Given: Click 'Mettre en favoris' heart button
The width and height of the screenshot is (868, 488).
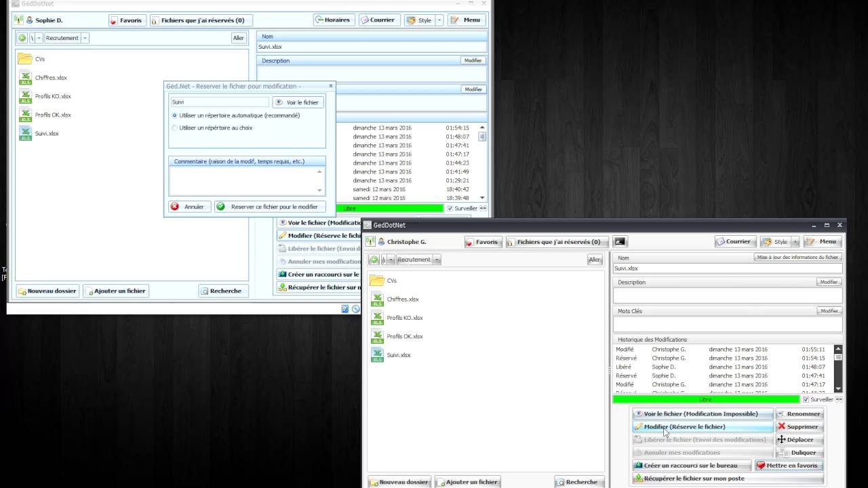Looking at the screenshot, I should 789,466.
